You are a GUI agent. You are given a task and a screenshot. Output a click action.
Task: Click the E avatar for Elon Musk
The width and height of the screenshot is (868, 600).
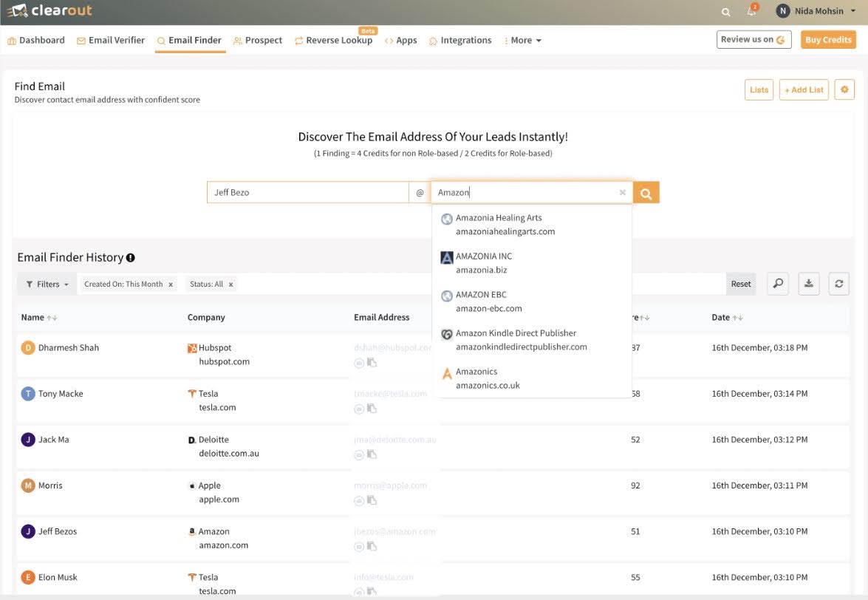point(27,577)
